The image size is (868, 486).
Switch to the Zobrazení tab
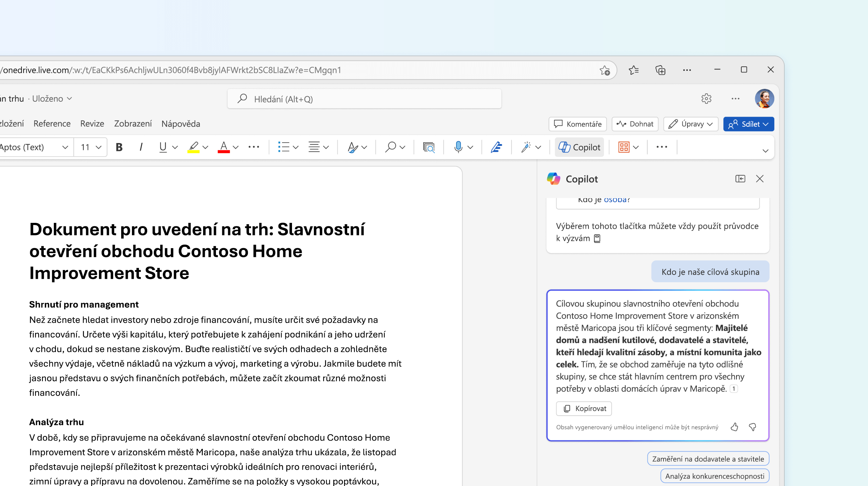133,124
